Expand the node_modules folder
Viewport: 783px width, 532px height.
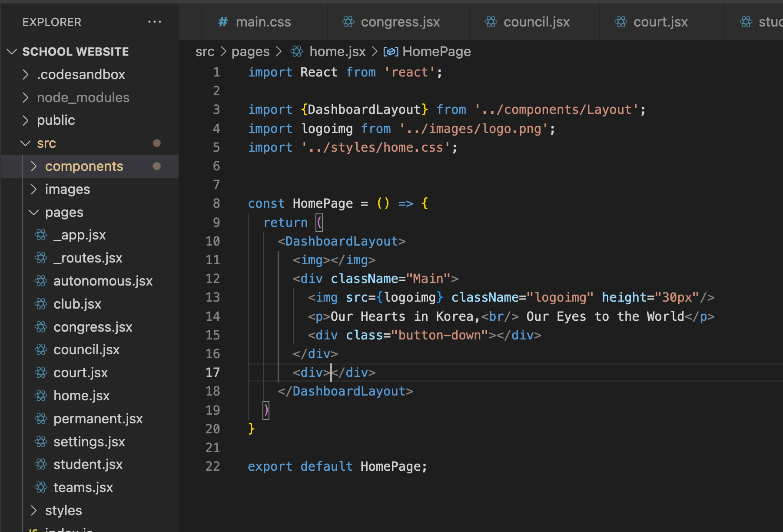(26, 97)
